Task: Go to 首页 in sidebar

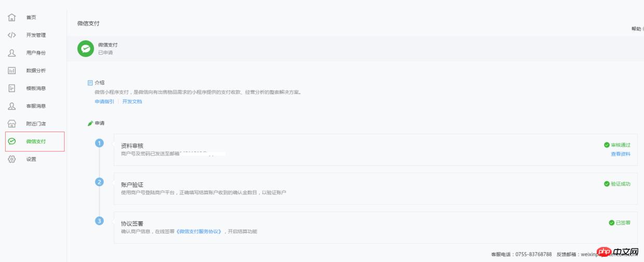Action: pos(31,17)
